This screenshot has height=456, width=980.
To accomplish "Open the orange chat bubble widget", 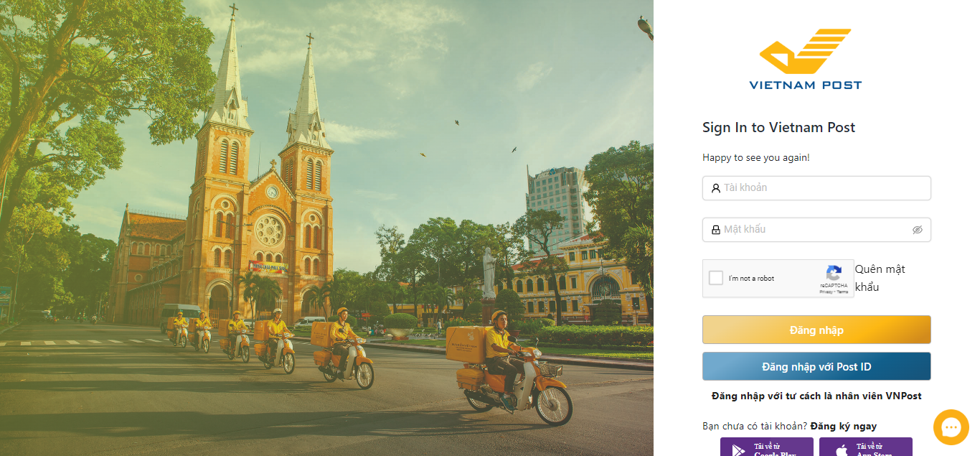I will pyautogui.click(x=951, y=427).
